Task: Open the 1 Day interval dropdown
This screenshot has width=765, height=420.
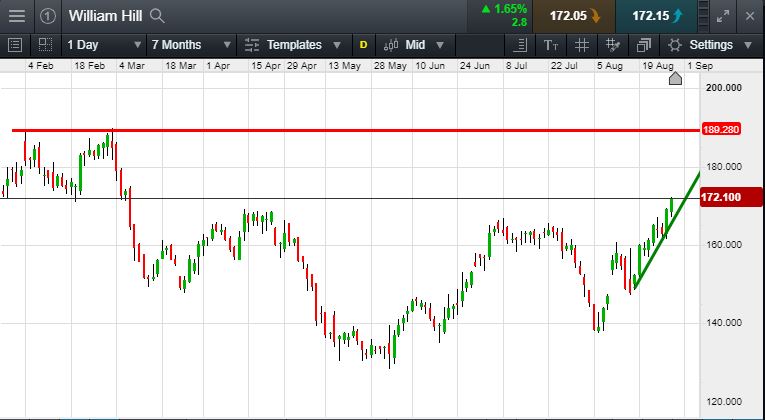Action: tap(104, 45)
